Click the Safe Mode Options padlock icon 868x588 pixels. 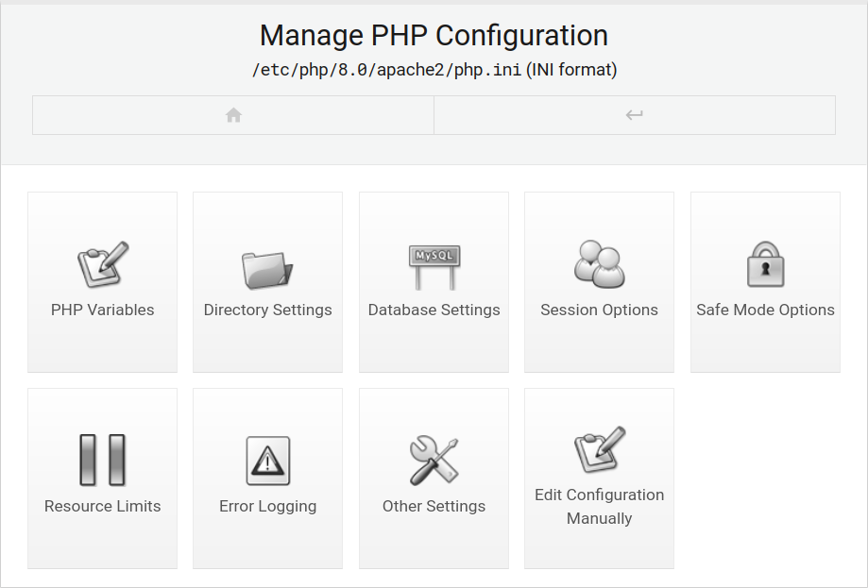[x=765, y=264]
